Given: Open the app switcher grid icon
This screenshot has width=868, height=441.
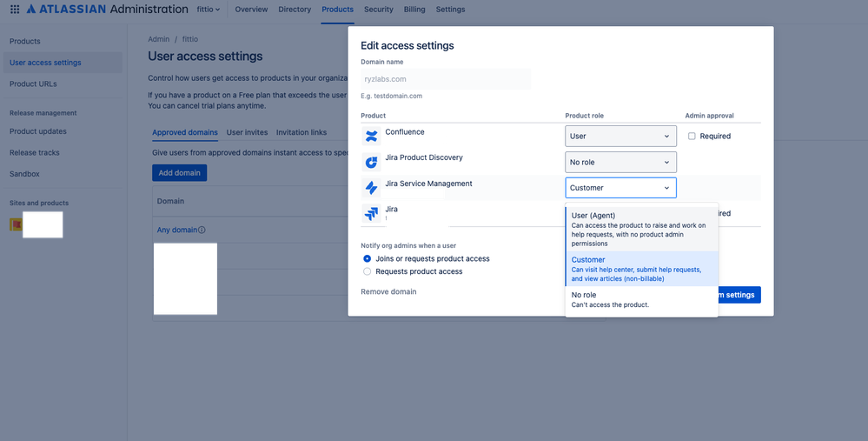Looking at the screenshot, I should (x=15, y=10).
